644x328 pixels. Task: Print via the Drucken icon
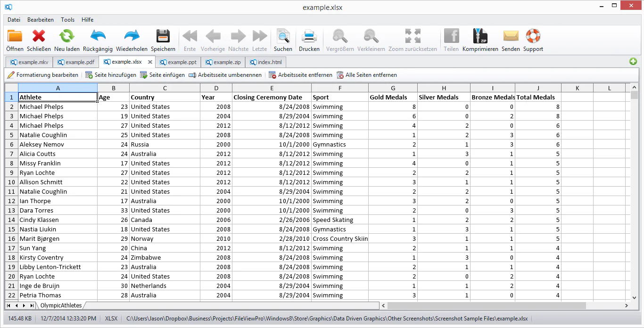(309, 36)
